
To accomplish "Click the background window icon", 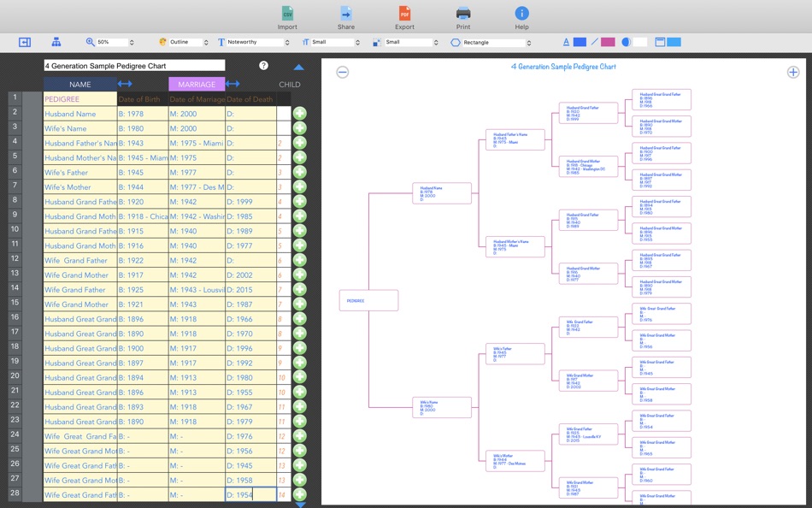I will tap(660, 42).
